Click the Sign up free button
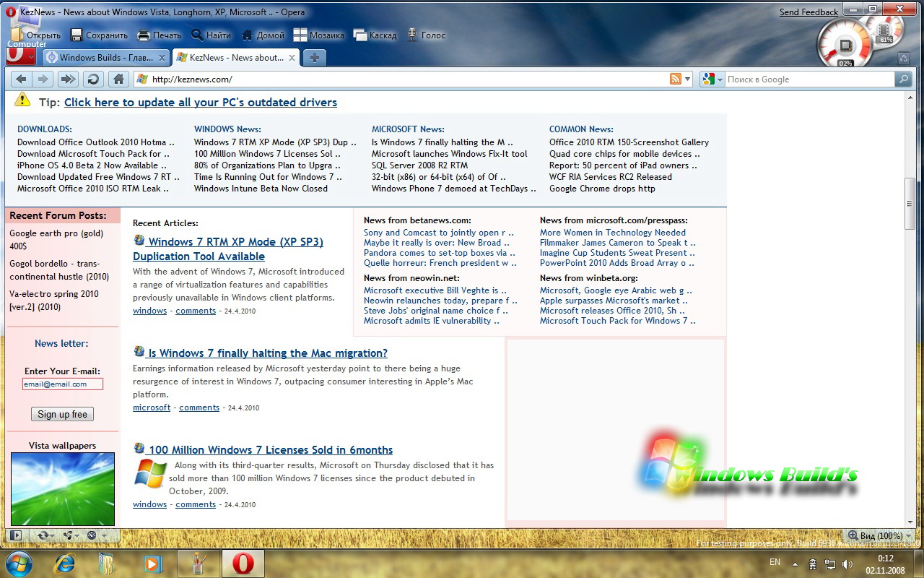The image size is (924, 578). coord(62,414)
